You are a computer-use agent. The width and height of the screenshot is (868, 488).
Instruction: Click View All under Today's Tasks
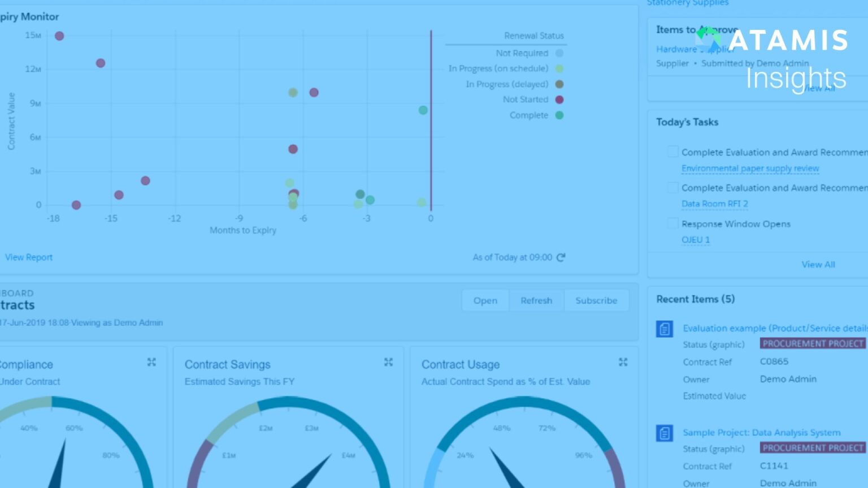point(818,264)
